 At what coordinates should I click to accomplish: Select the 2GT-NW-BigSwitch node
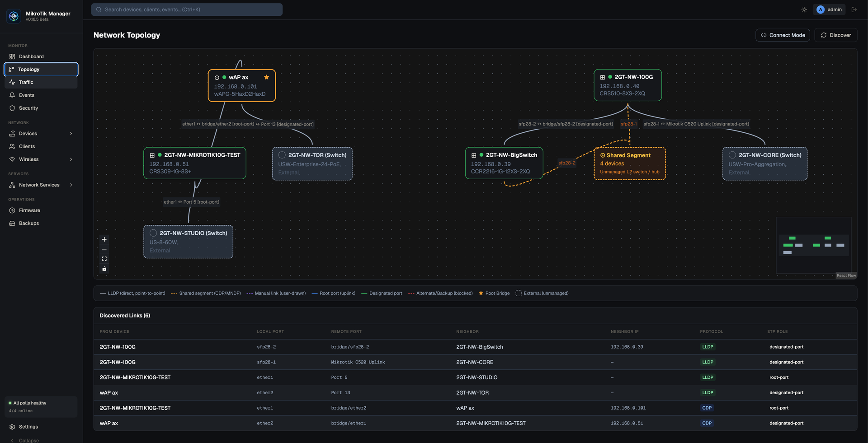click(504, 163)
